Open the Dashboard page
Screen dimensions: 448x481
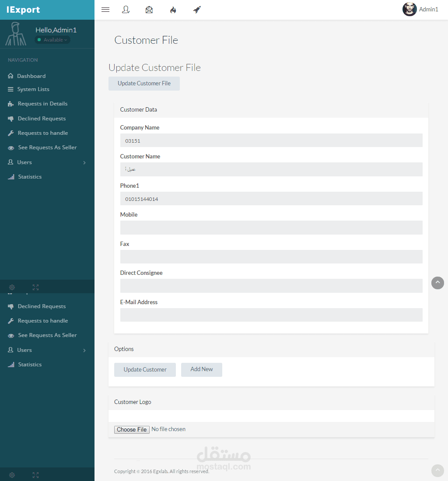(x=31, y=76)
